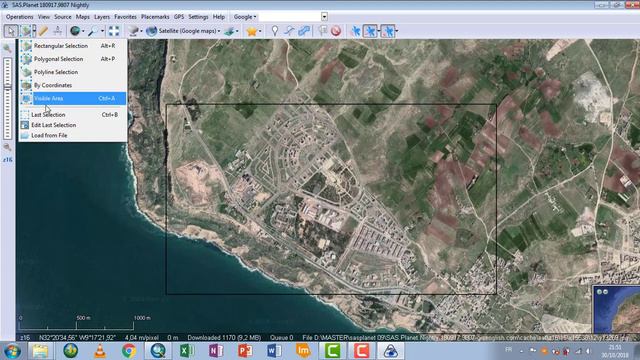The image size is (640, 360).
Task: Choose Polyline Selection from the menu
Action: pyautogui.click(x=73, y=72)
